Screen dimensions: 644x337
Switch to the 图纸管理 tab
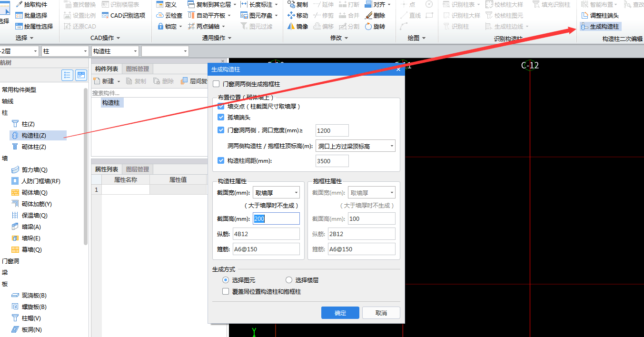(137, 69)
